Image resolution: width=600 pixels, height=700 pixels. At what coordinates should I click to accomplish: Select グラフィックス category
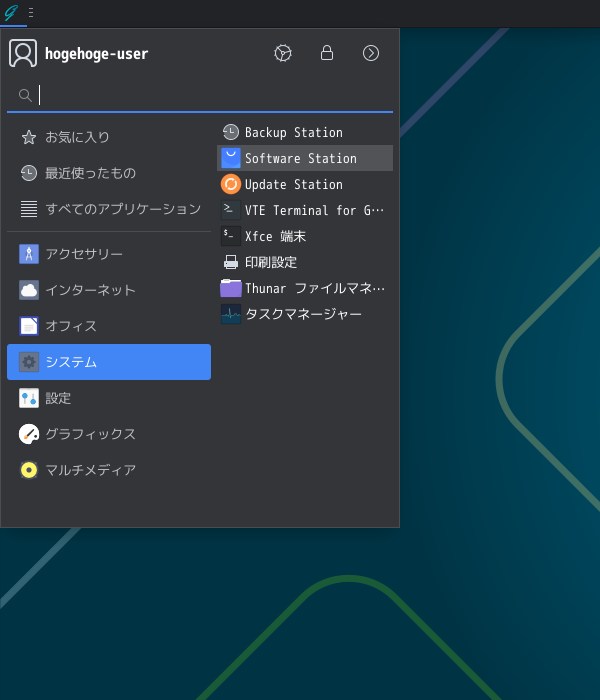coord(109,434)
